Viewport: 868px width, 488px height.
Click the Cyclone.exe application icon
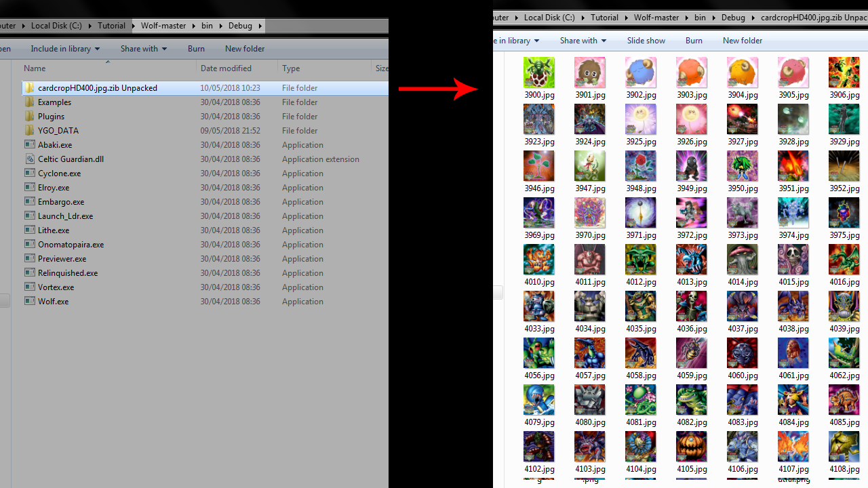[x=29, y=174]
